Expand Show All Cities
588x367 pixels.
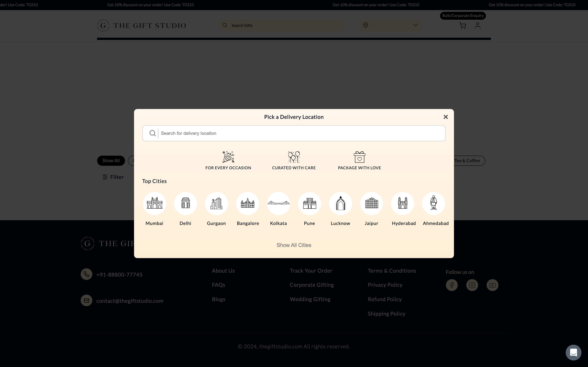tap(294, 245)
